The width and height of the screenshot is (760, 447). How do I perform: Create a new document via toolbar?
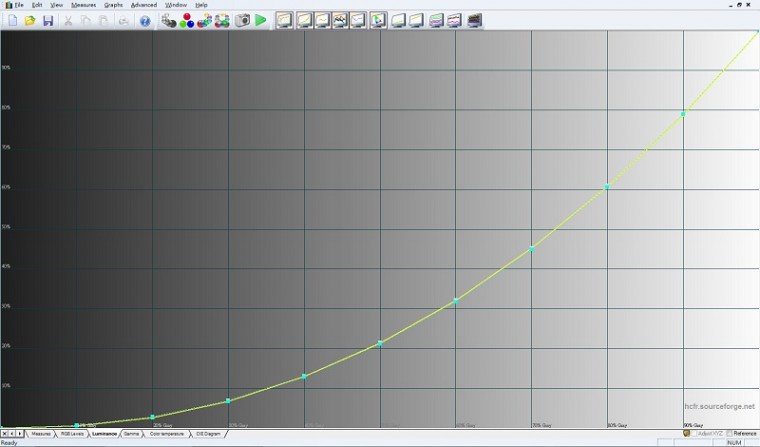(13, 21)
